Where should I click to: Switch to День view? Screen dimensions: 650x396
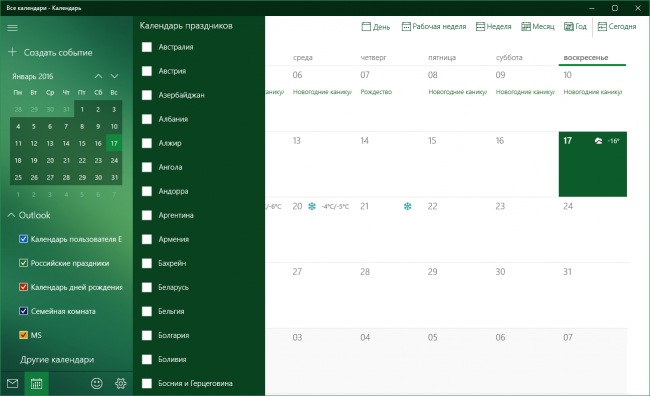376,27
